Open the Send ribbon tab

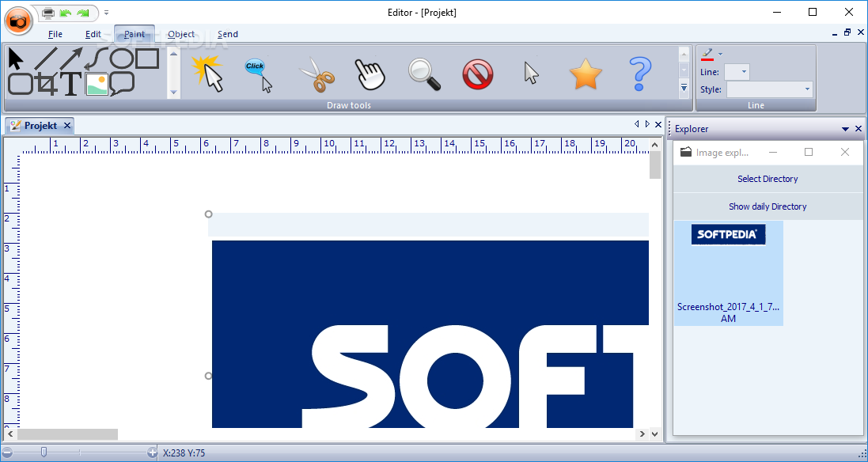pos(228,34)
